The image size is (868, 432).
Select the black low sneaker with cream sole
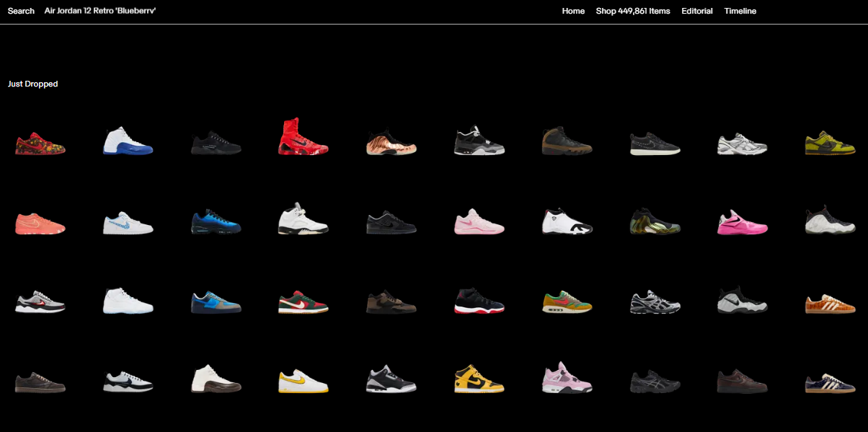pyautogui.click(x=655, y=144)
